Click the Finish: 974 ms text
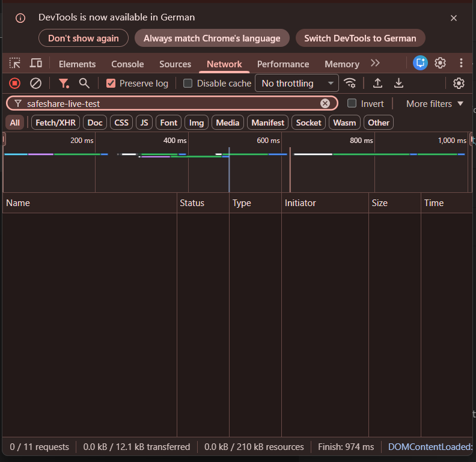The image size is (476, 462). pyautogui.click(x=346, y=447)
